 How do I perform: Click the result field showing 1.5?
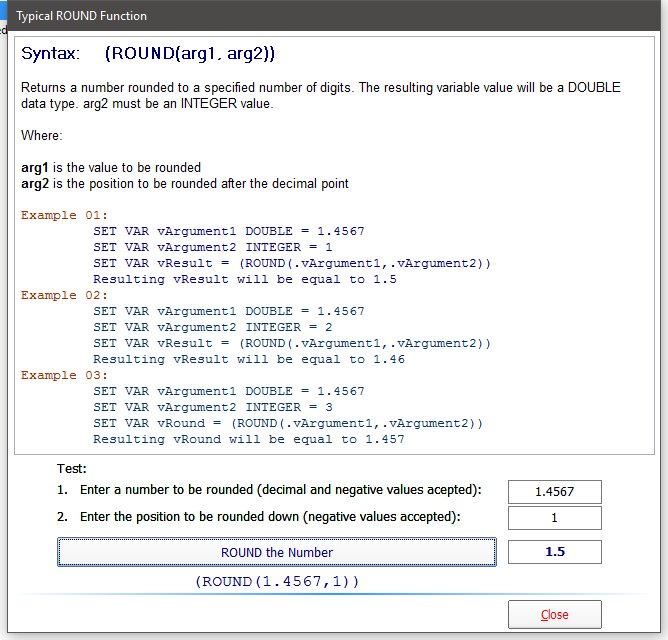[x=554, y=552]
